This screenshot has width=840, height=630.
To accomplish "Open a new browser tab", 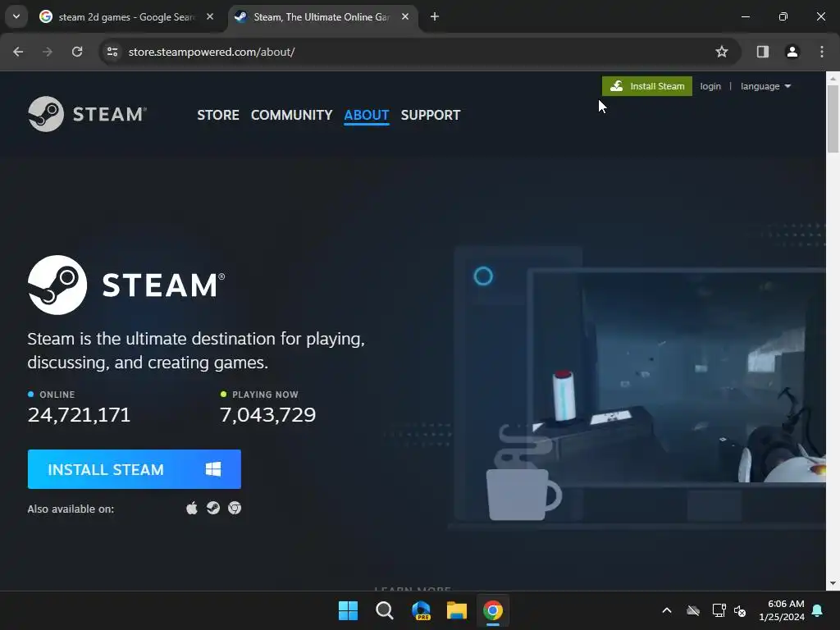I will [435, 17].
